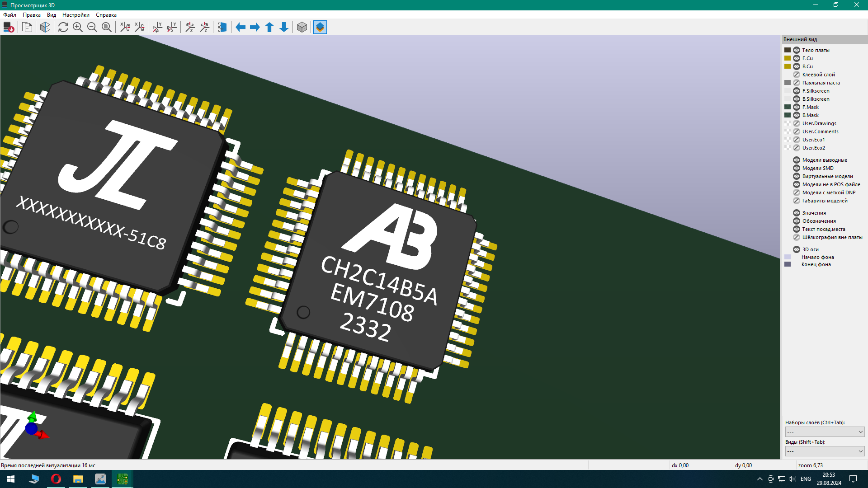The image size is (868, 488).
Task: Show Габариты моделей bounding boxes
Action: tap(797, 201)
